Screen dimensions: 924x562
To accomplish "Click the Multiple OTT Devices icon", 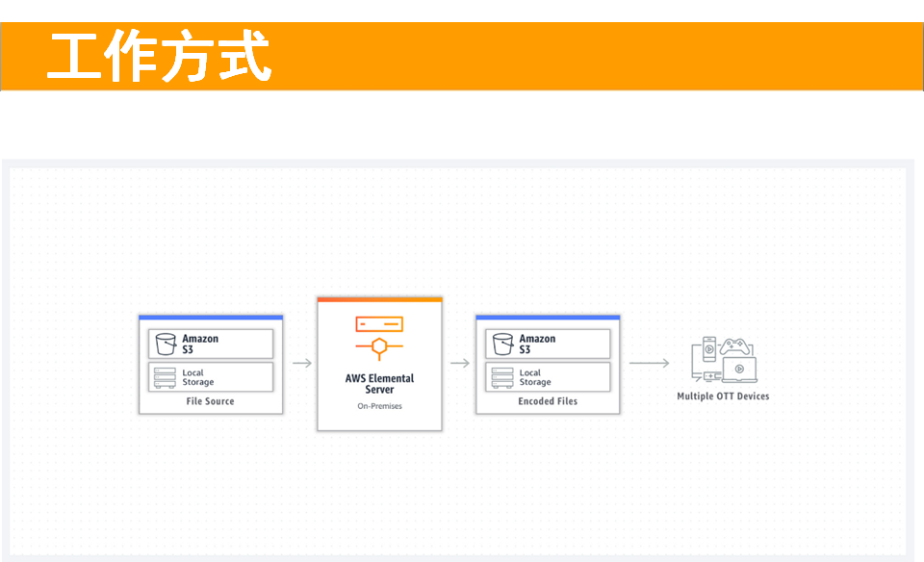I will (724, 359).
